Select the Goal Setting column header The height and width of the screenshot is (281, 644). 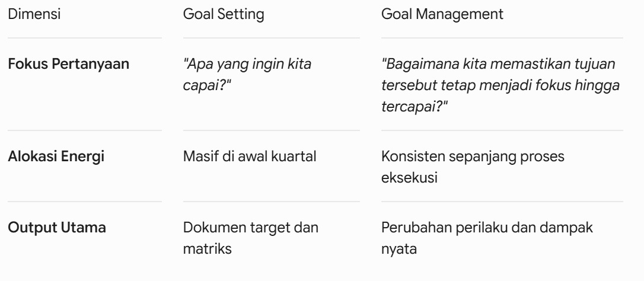click(224, 14)
